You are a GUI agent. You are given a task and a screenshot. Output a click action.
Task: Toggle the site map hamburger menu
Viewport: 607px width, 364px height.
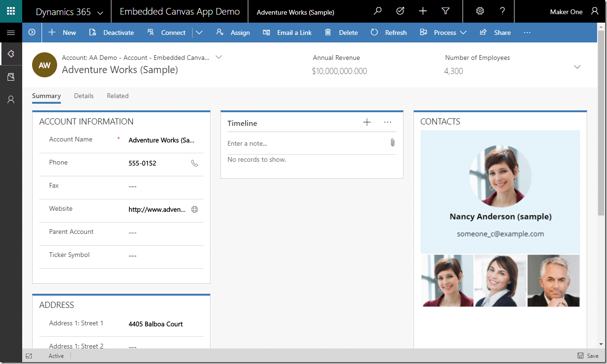point(10,32)
